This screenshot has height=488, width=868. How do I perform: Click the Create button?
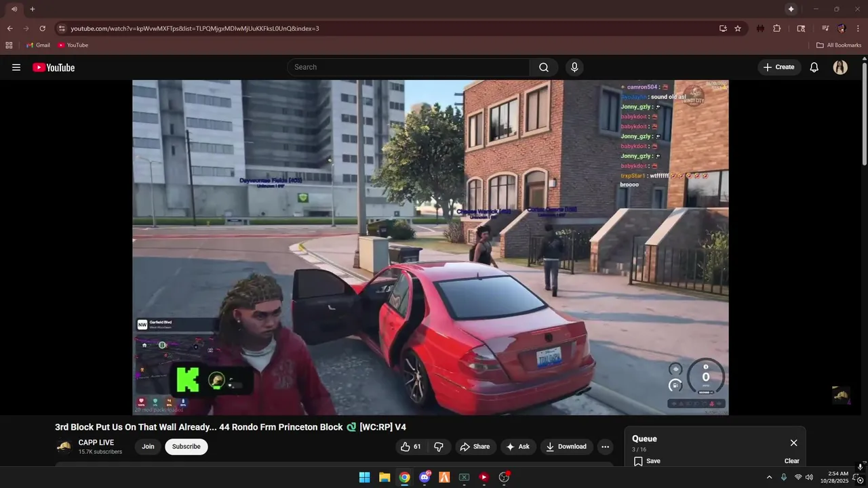pyautogui.click(x=778, y=67)
